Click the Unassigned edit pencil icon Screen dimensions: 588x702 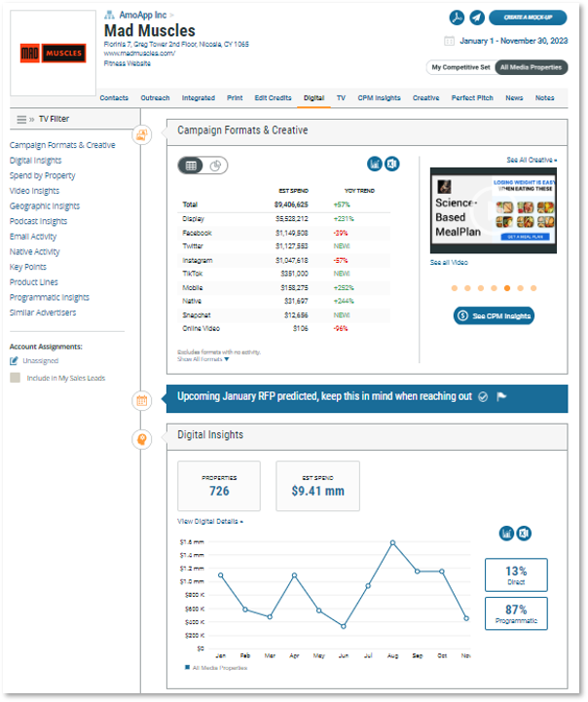[x=14, y=361]
